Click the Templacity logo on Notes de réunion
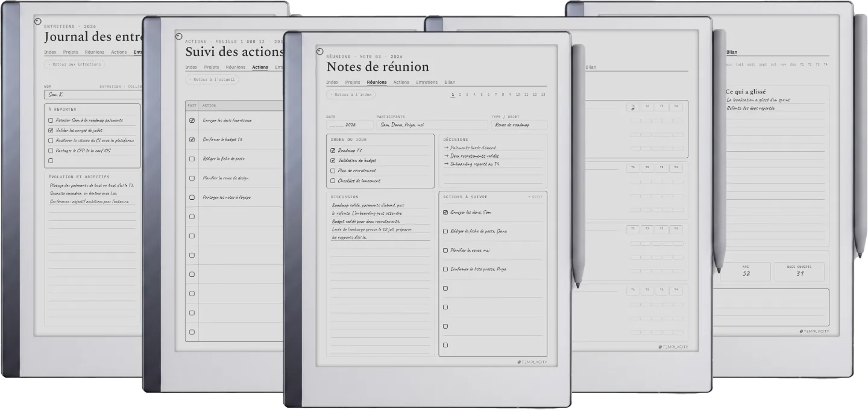The height and width of the screenshot is (410, 868). (532, 362)
